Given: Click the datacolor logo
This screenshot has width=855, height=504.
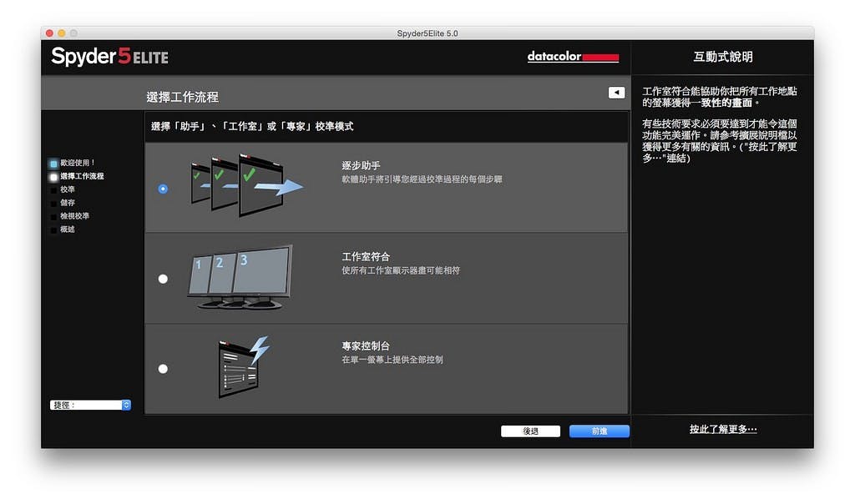Looking at the screenshot, I should 573,56.
